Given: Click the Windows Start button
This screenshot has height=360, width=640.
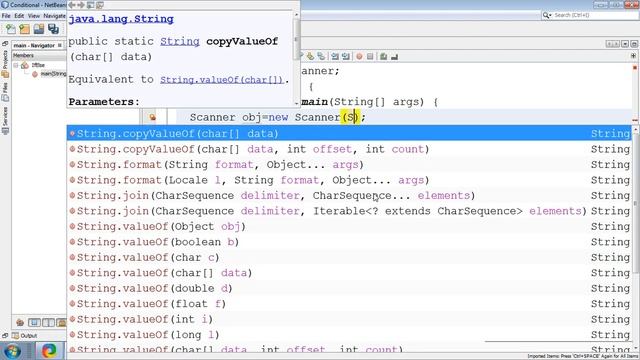Looking at the screenshot, I should click(13, 351).
